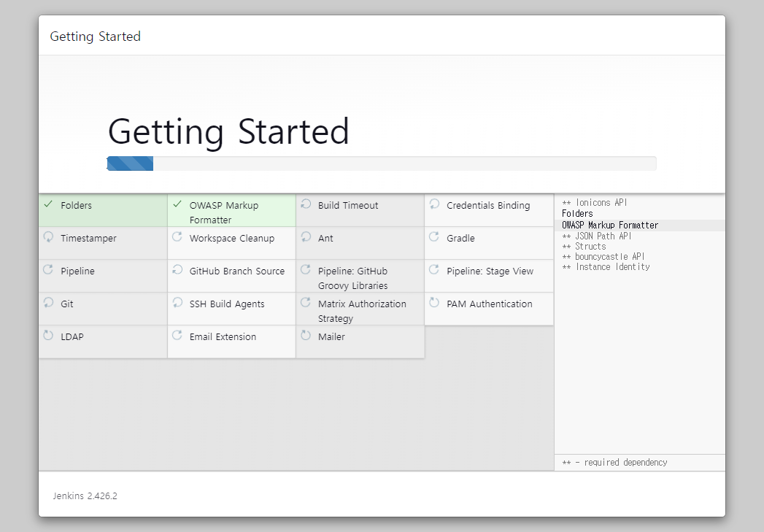Click the spinner icon beside Credentials Binding

(x=434, y=204)
